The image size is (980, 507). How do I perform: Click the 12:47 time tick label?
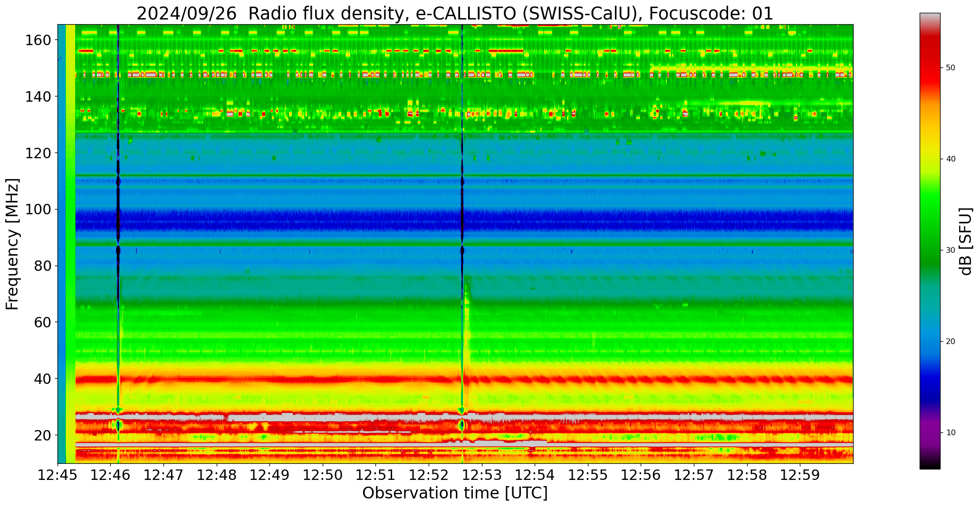pyautogui.click(x=164, y=475)
